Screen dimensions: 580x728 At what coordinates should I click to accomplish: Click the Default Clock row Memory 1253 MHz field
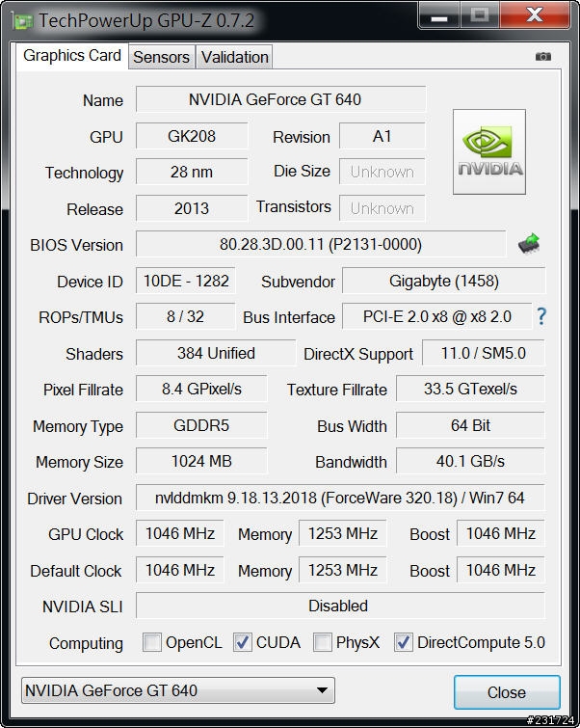click(343, 570)
